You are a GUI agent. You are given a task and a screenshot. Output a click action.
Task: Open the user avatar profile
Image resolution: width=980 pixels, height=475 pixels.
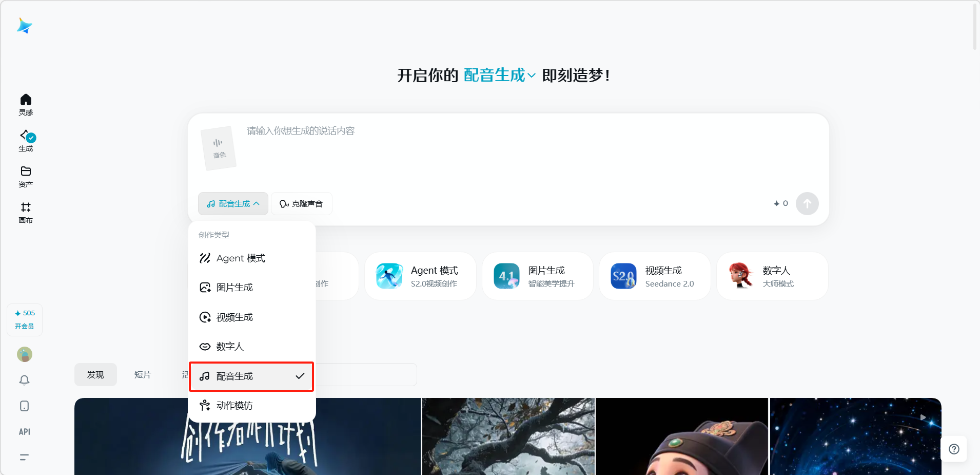(x=24, y=354)
